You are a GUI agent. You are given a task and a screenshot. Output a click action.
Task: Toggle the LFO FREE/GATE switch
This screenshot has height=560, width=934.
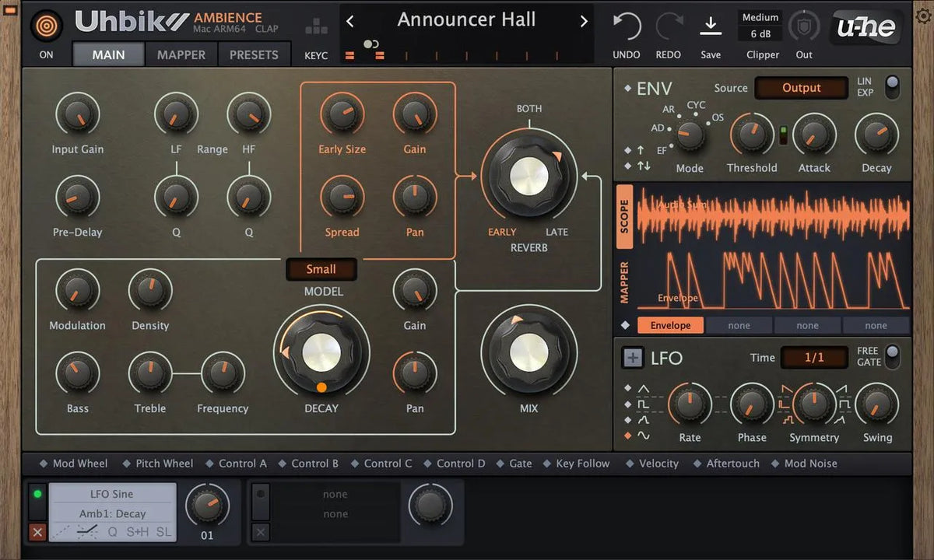[892, 355]
